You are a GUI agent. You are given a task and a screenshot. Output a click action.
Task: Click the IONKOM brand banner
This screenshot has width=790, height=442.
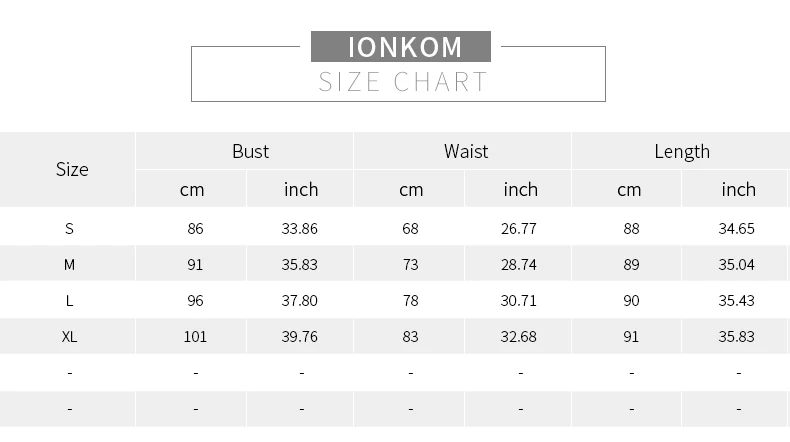[x=401, y=46]
